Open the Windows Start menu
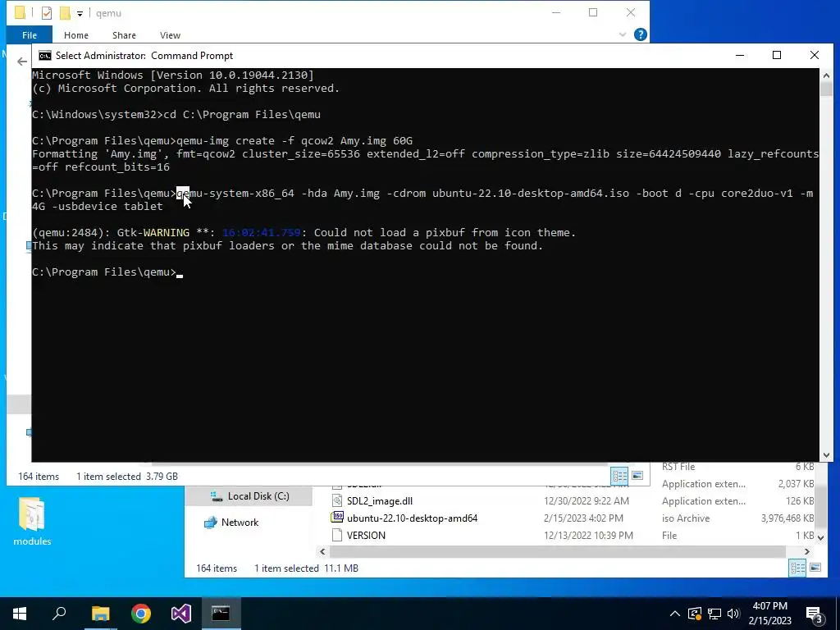Viewport: 840px width, 630px height. (20, 614)
